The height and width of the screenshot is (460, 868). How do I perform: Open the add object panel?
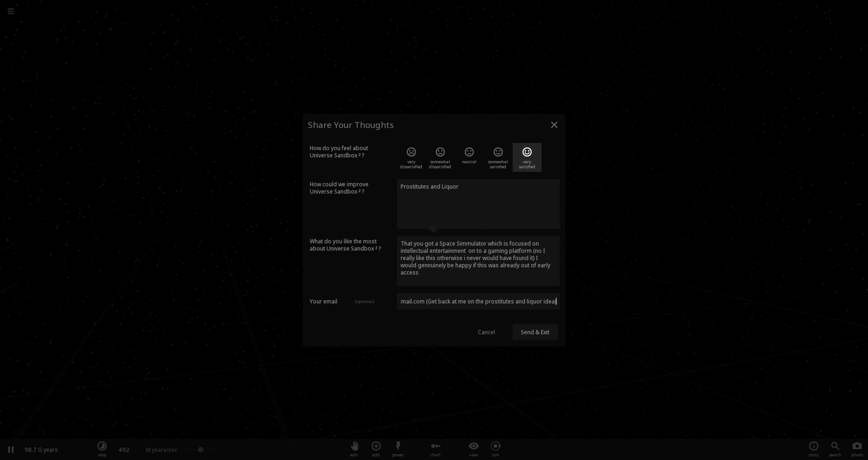(376, 449)
